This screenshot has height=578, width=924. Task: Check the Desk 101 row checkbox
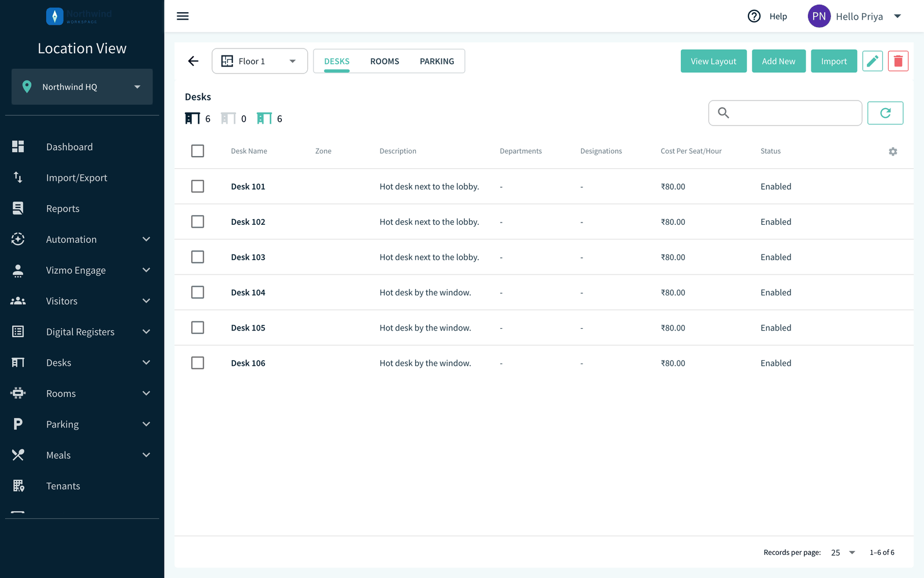click(x=198, y=186)
